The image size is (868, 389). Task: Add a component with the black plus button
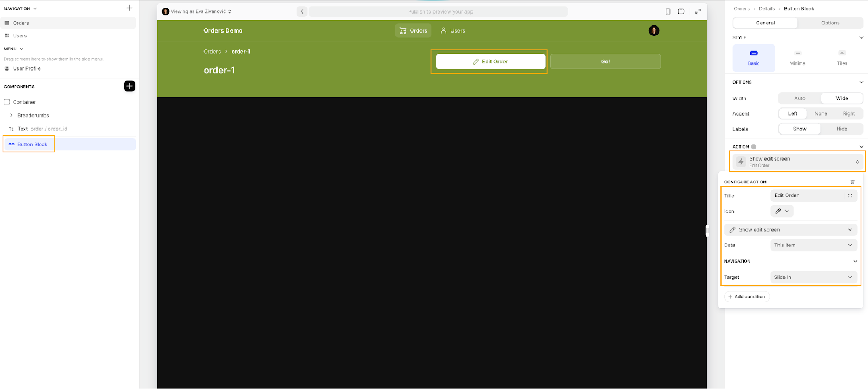[x=129, y=86]
